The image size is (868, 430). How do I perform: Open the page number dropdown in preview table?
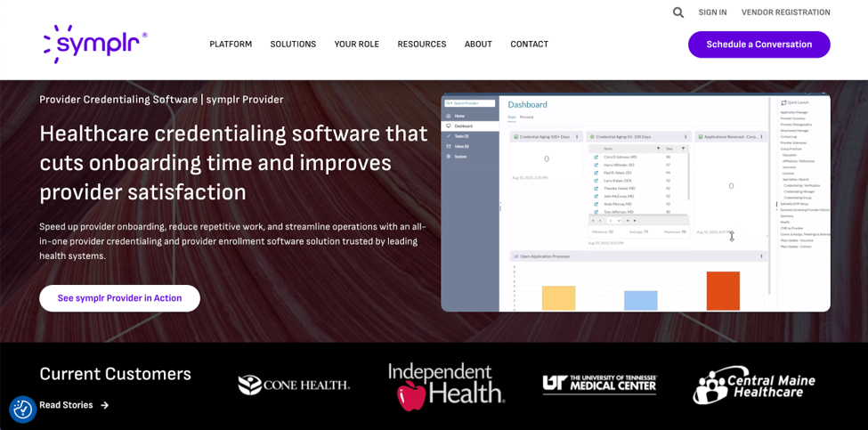pos(614,220)
